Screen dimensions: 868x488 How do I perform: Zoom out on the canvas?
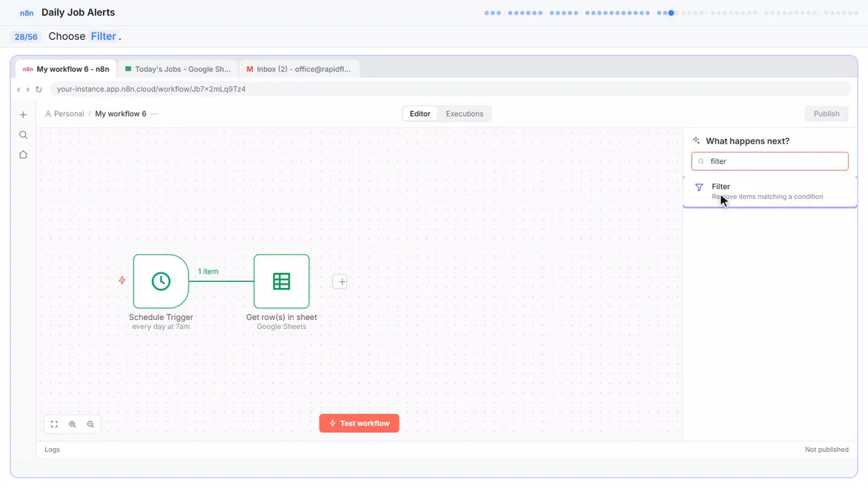click(x=90, y=424)
